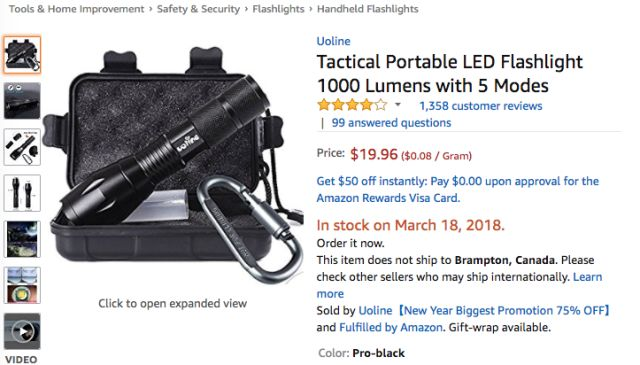The image size is (640, 365).
Task: Open the Tools & Home Improvement breadcrumb
Action: pyautogui.click(x=76, y=9)
